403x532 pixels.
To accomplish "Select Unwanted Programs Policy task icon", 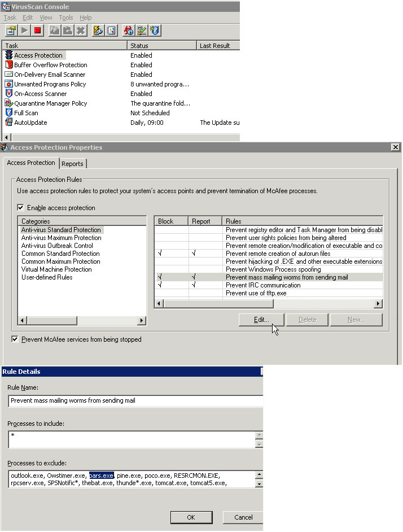I will click(x=9, y=84).
